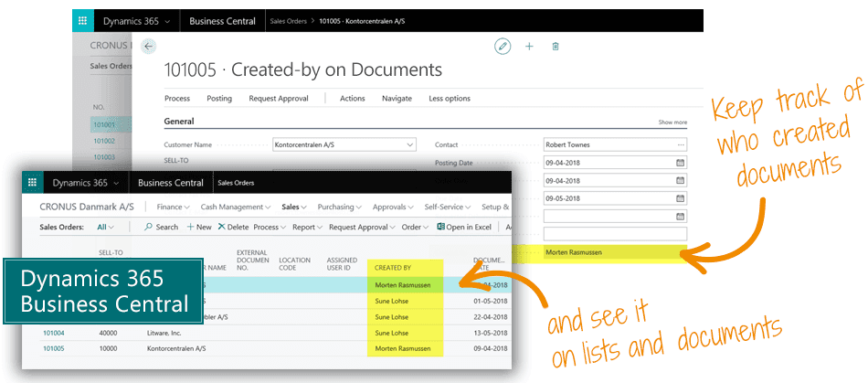868x383 pixels.
Task: Click the pencil edit icon on the document
Action: tap(503, 47)
